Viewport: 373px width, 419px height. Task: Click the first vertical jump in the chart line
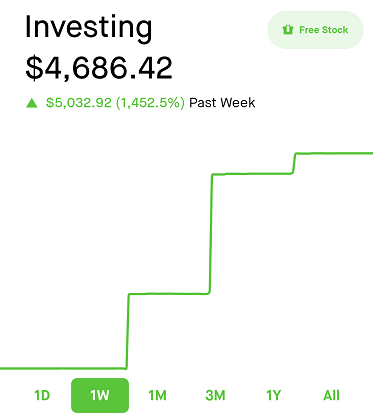(127, 331)
